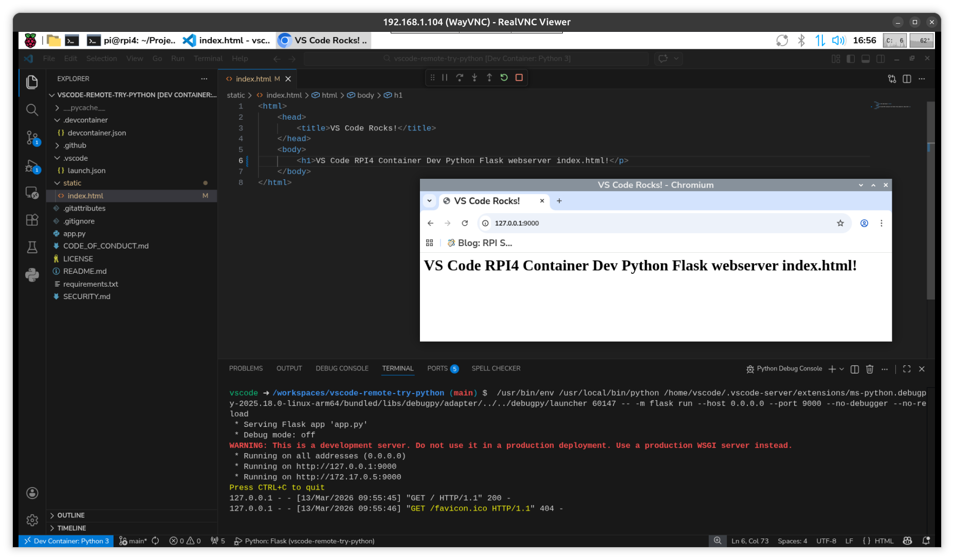
Task: Expand the OUTLINE section
Action: (x=71, y=515)
